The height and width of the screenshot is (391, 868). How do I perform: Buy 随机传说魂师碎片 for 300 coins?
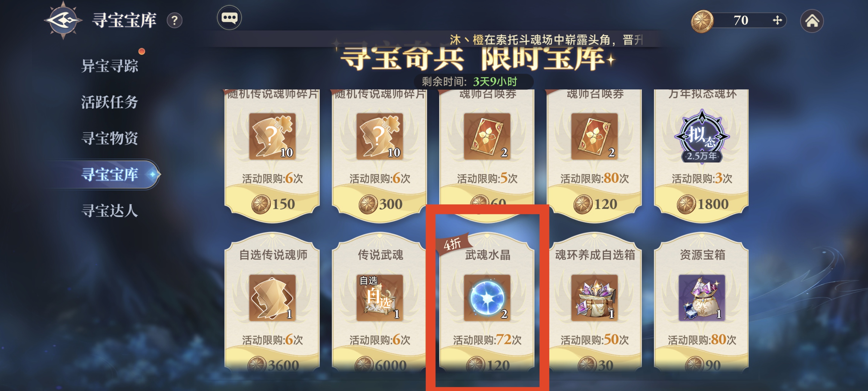(380, 204)
